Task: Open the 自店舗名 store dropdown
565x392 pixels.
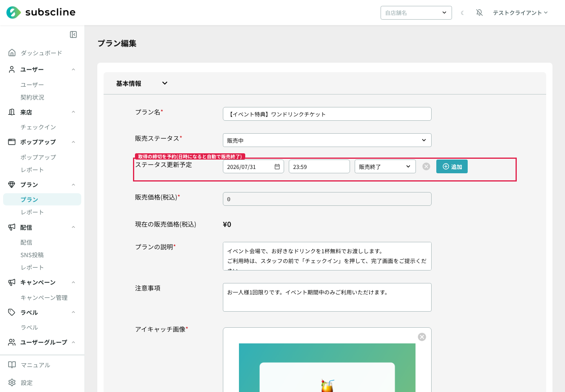Action: [x=416, y=13]
